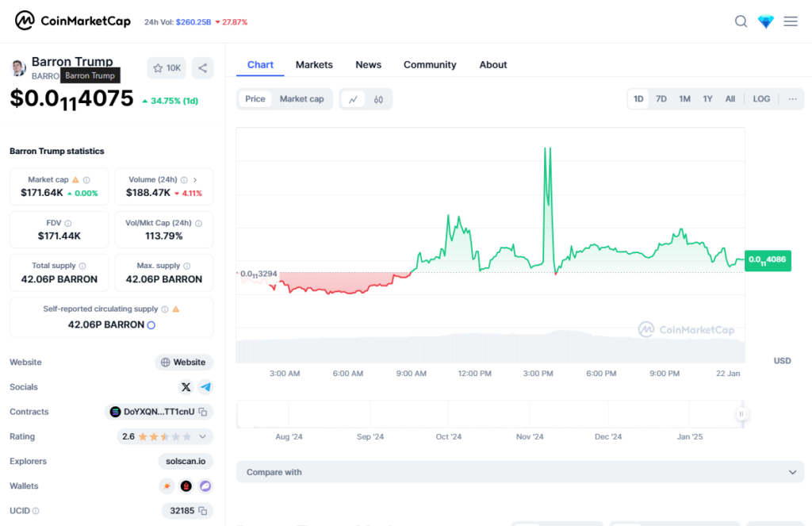Open the X (Twitter) social link
The image size is (812, 526).
[x=186, y=387]
